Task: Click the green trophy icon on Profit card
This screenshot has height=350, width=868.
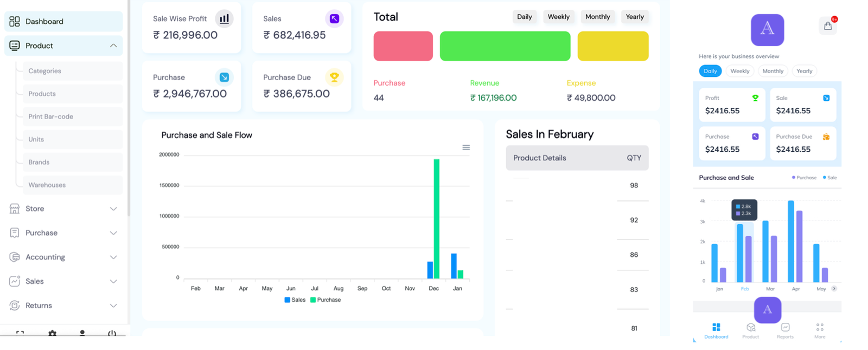Action: click(x=755, y=98)
